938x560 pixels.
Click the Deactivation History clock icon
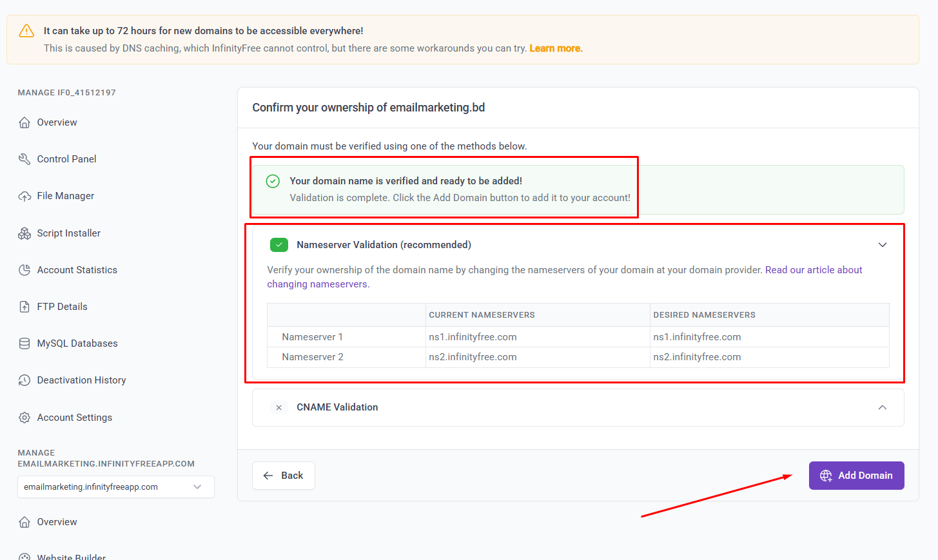[x=24, y=380]
